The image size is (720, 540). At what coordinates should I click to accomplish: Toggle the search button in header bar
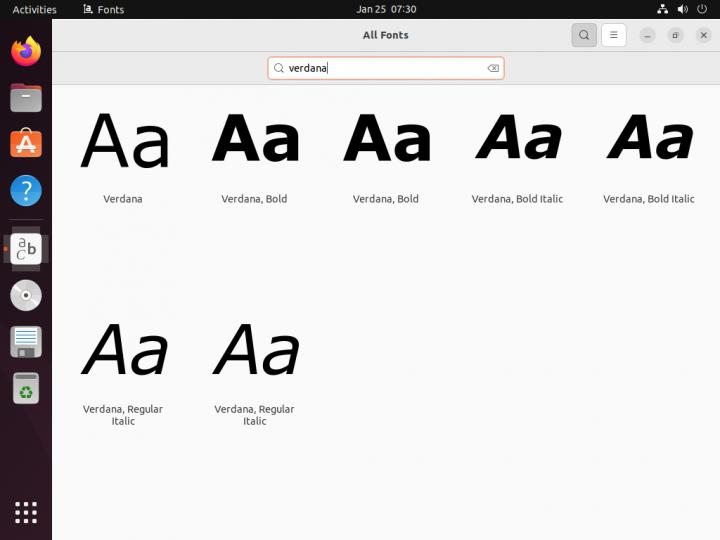coord(584,35)
